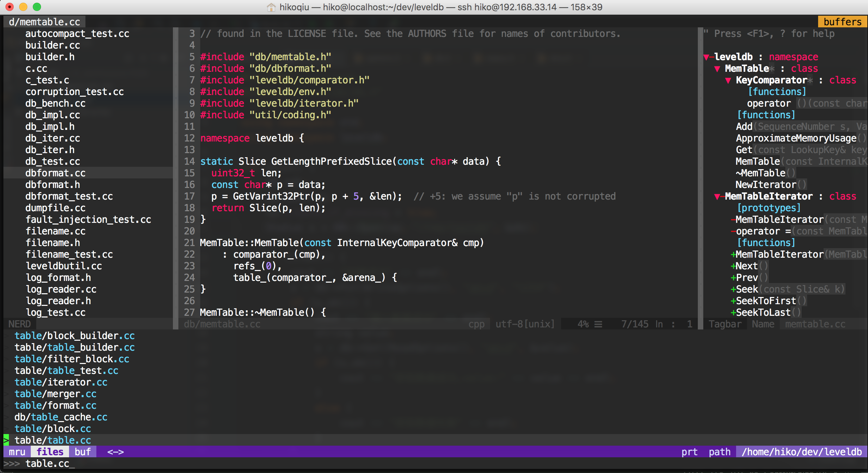Click the CtrlP input field containing table.cc
This screenshot has height=473, width=868.
(x=48, y=464)
